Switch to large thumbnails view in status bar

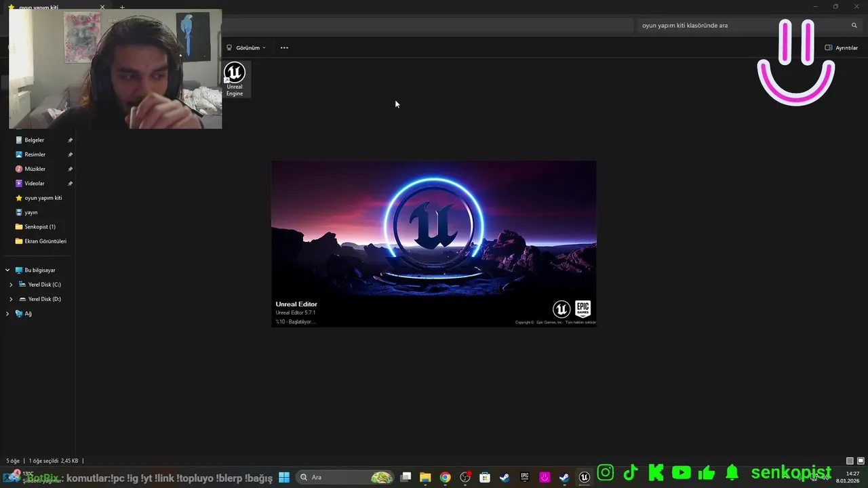860,461
